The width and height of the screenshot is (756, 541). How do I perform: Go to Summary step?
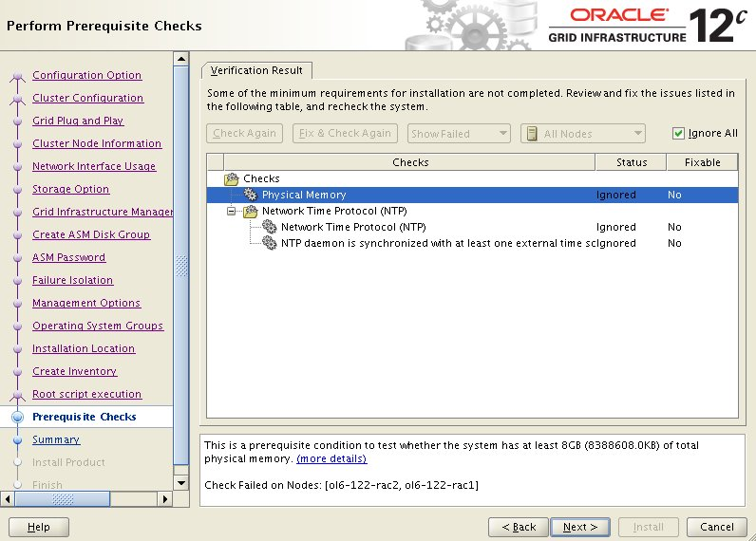point(56,439)
